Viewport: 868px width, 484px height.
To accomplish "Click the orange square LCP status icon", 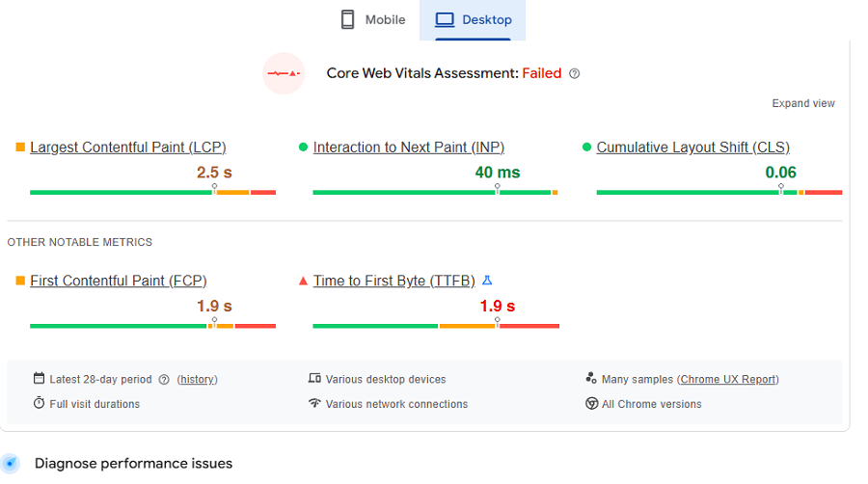I will [20, 148].
